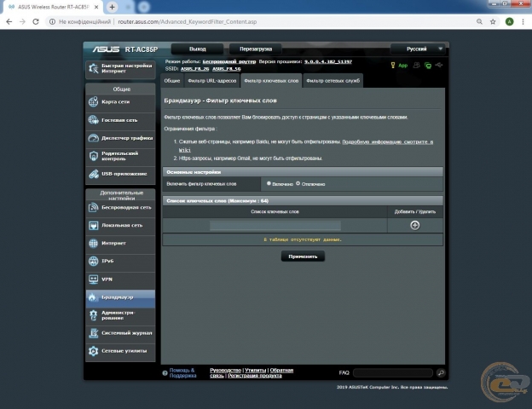Click the Применить button
532x409 pixels.
click(303, 256)
